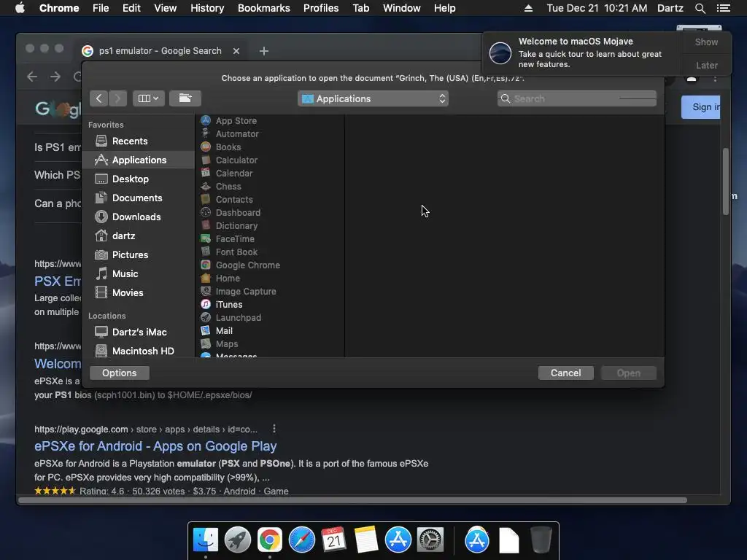This screenshot has width=747, height=560.
Task: Select Documents in the sidebar
Action: point(139,198)
